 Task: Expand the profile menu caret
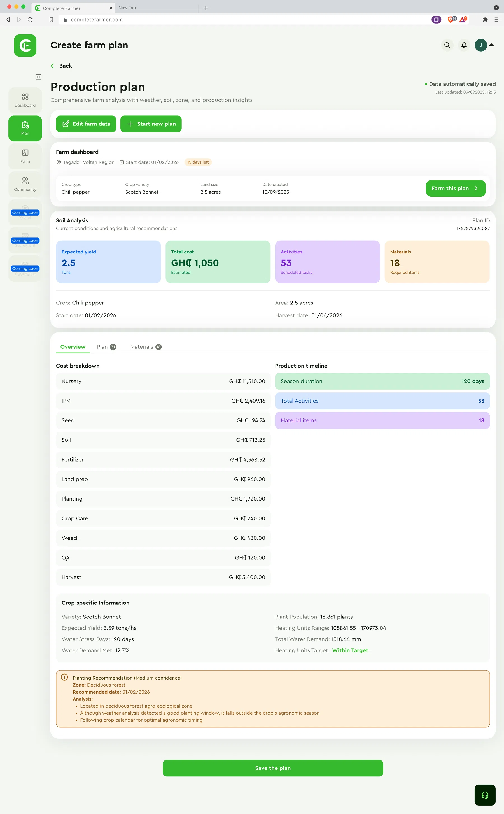[491, 45]
